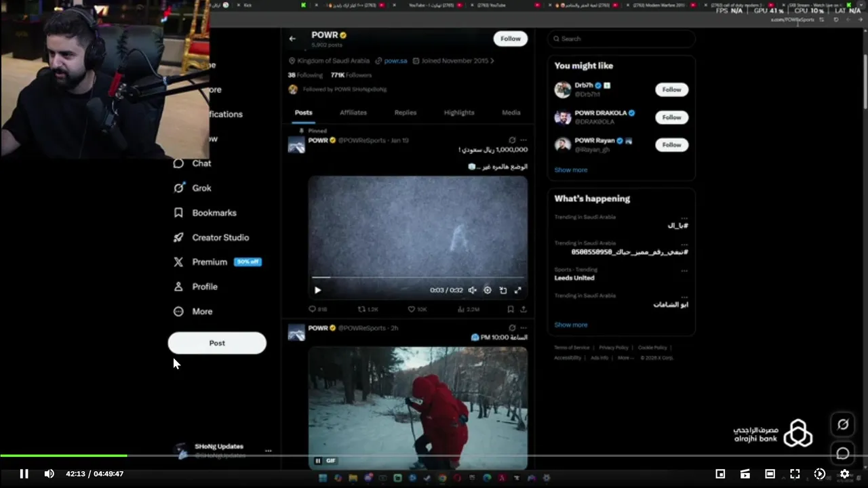The width and height of the screenshot is (868, 488).
Task: Open the playback speed control icon
Action: point(819,474)
